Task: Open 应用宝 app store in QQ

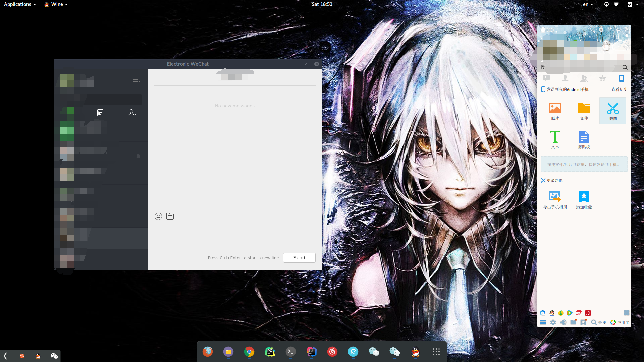Action: (620, 322)
